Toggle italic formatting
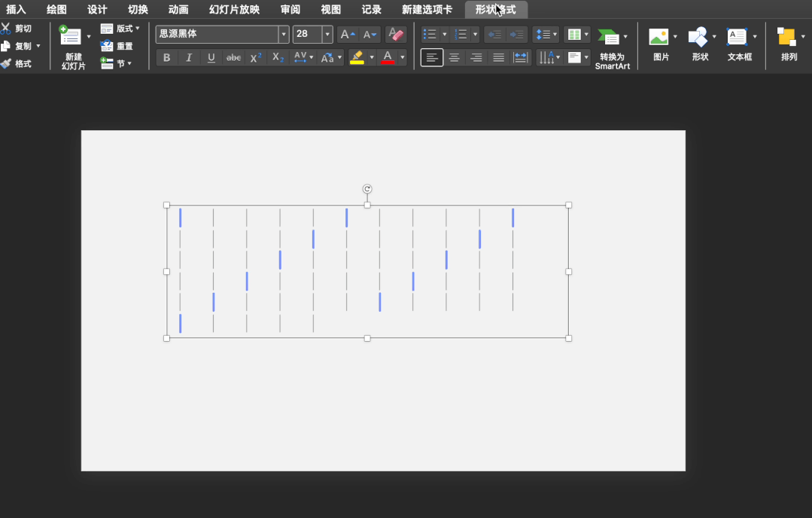Image resolution: width=812 pixels, height=518 pixels. point(189,57)
